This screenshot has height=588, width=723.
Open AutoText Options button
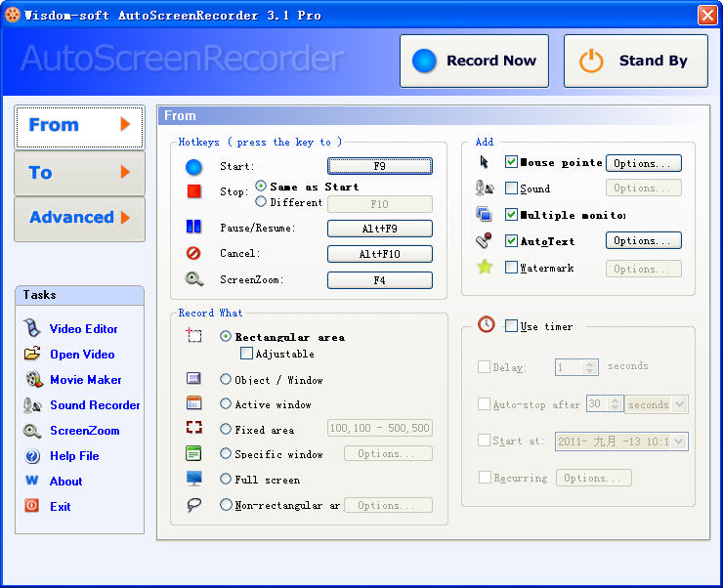pos(644,240)
